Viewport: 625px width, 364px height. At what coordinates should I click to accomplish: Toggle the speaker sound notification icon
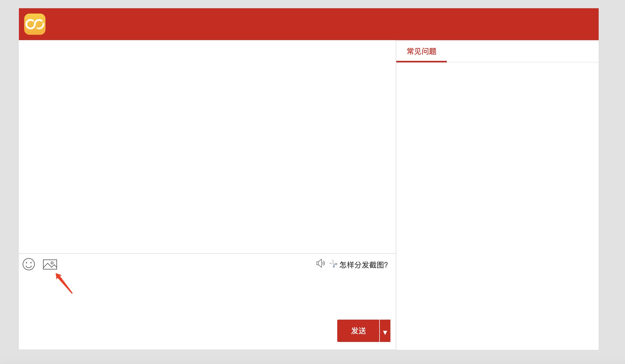320,264
